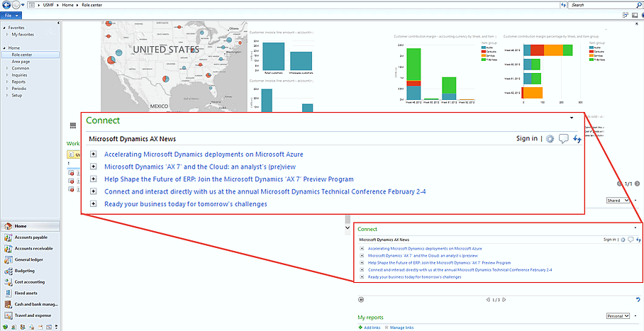
Task: Show the previous news page beside 1/3
Action: [488, 300]
